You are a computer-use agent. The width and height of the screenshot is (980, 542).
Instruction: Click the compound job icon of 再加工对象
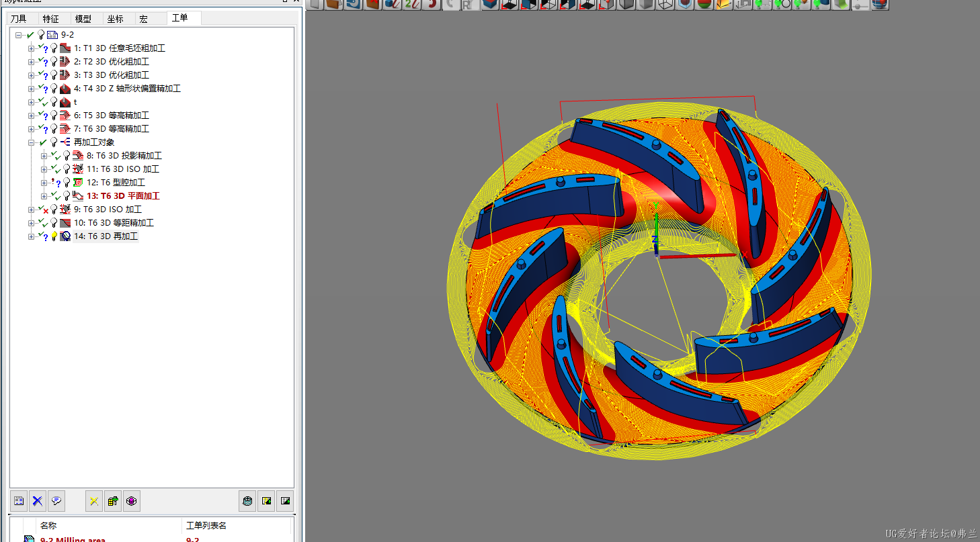[x=65, y=142]
